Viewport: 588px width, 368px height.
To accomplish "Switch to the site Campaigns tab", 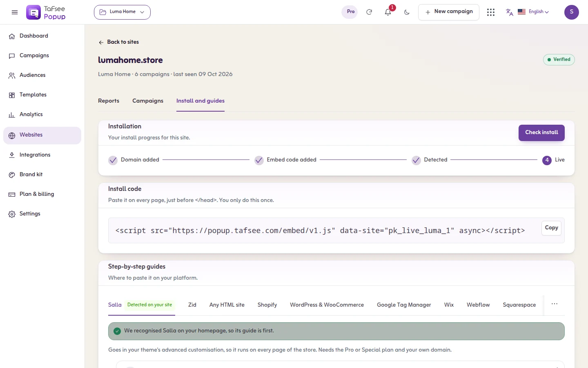I will pos(148,101).
